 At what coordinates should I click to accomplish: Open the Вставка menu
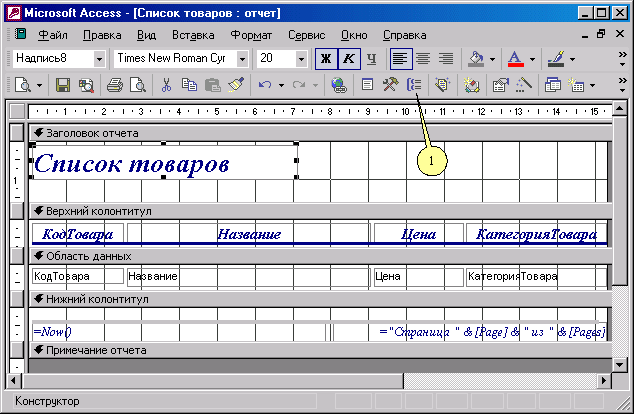point(192,35)
